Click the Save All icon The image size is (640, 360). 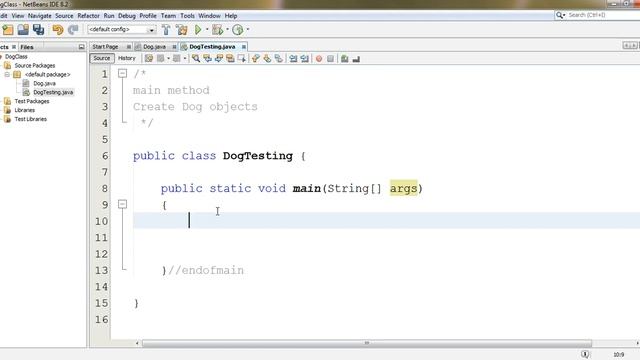point(38,30)
